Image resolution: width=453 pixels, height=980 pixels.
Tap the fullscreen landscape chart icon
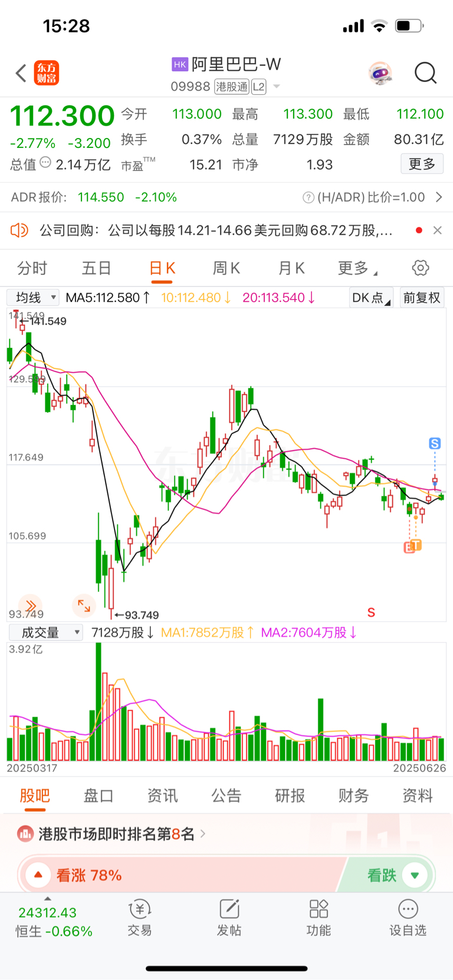84,606
